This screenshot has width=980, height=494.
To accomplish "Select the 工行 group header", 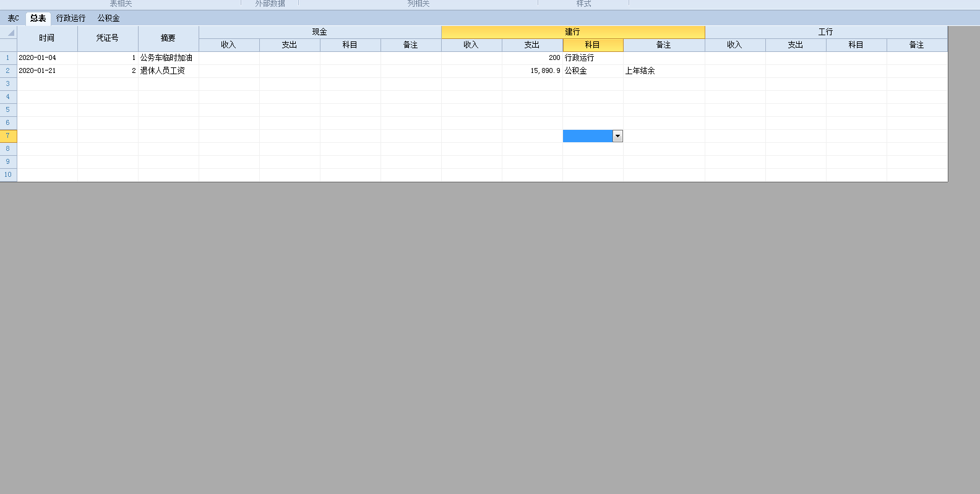I will 826,32.
